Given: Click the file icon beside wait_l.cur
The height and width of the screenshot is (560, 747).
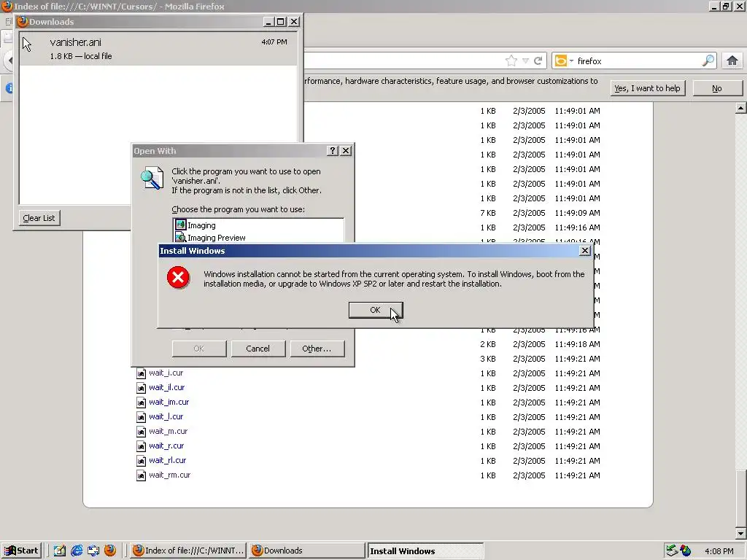Looking at the screenshot, I should click(141, 417).
